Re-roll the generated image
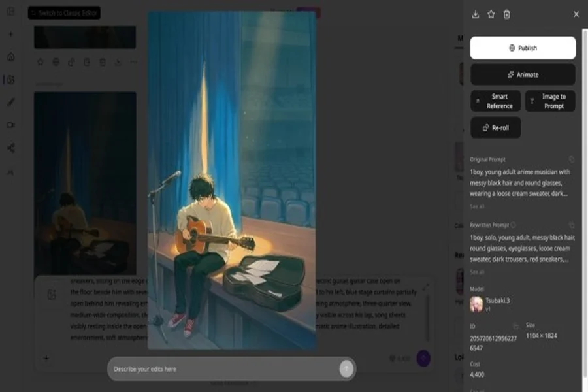588x392 pixels. (495, 127)
